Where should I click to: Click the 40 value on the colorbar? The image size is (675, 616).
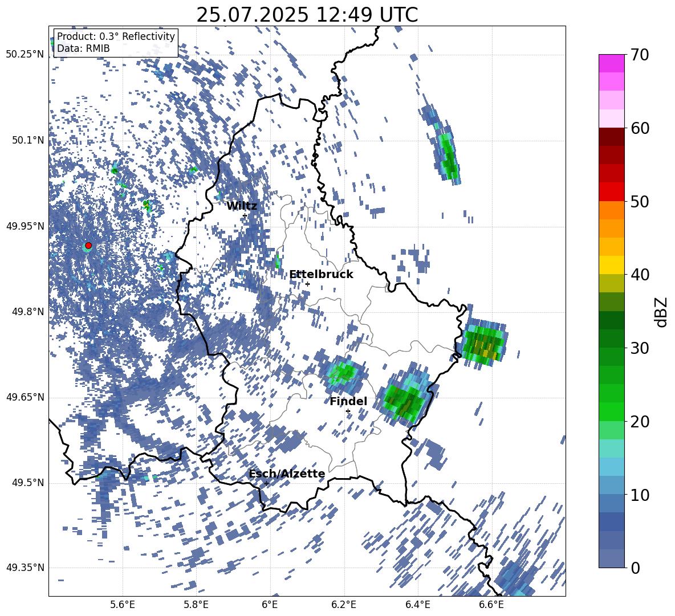[x=640, y=275]
